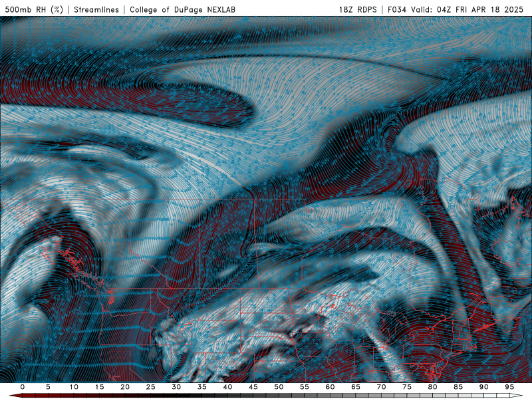Viewport: 532px width, 399px height.
Task: Click the "15" color scale label
Action: (99, 387)
